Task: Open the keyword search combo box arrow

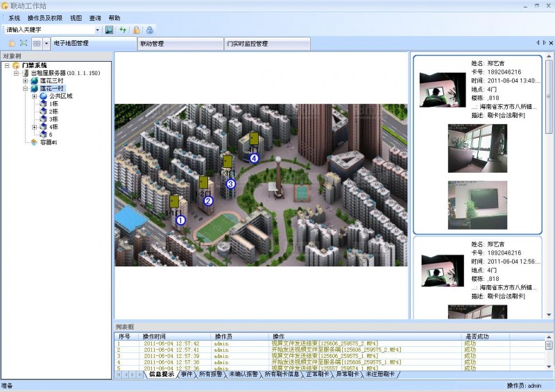Action: (x=97, y=30)
